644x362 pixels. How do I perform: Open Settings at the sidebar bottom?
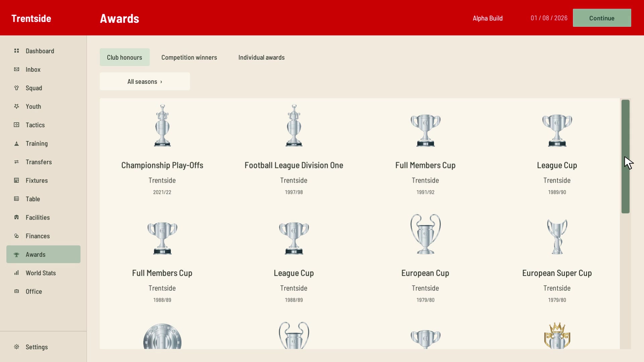point(43,347)
